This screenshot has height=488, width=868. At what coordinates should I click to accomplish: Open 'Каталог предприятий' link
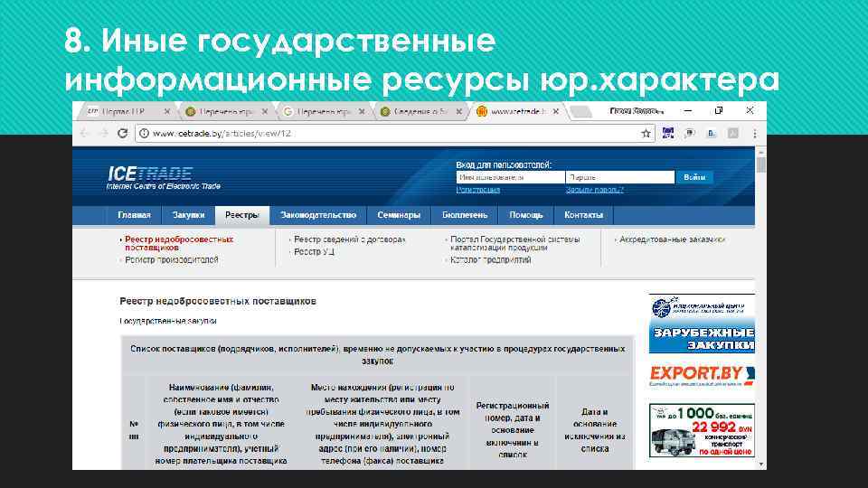[x=490, y=260]
